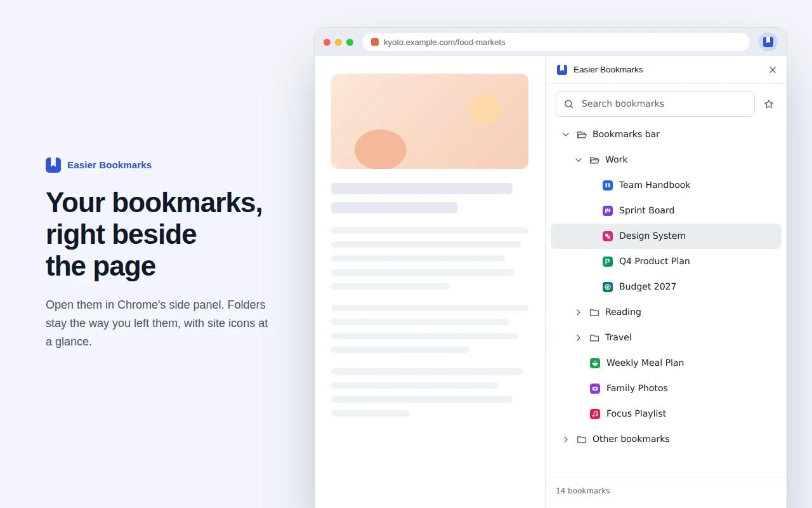Click the Easier Bookmarks panel title text
812x508 pixels.
point(608,70)
